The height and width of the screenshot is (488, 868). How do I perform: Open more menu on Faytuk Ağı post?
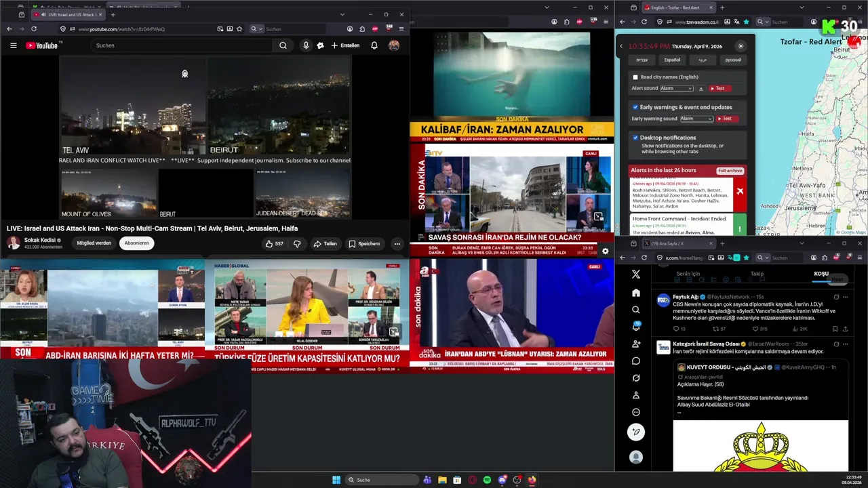845,297
